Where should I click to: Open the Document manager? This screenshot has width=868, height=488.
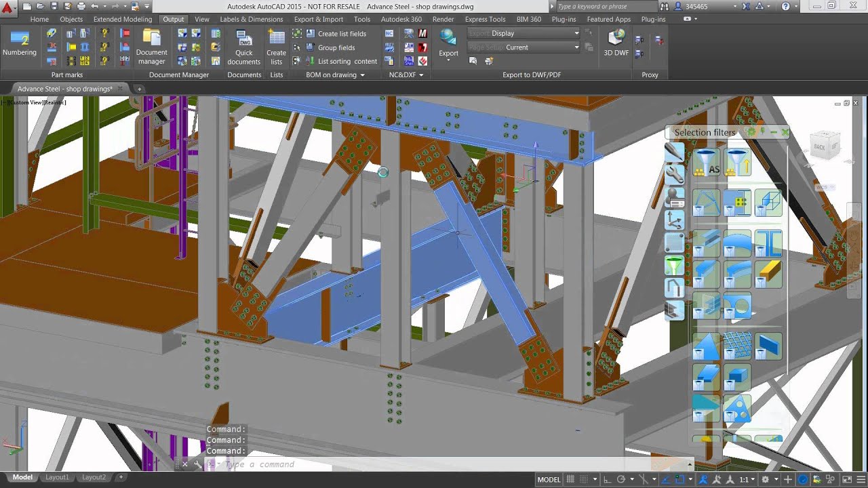151,47
